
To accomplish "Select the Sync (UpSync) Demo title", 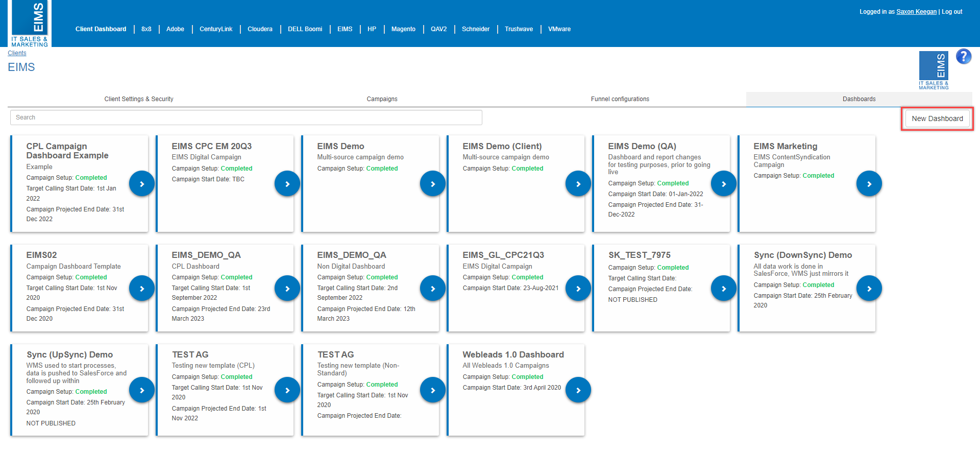I will 69,354.
